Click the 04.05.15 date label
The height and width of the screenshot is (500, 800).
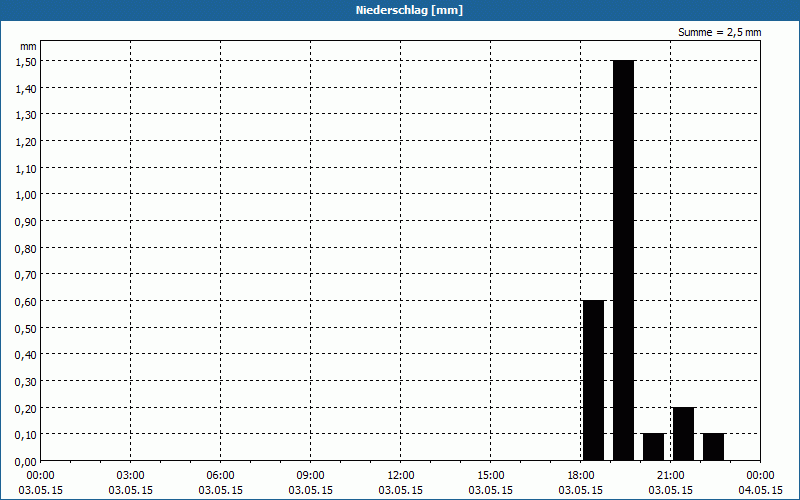coord(761,490)
